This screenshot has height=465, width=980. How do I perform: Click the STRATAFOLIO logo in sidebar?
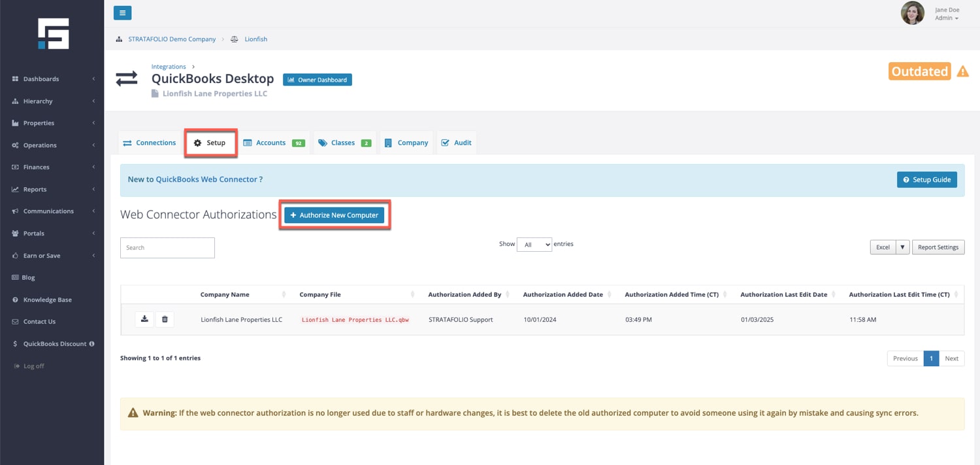(x=53, y=33)
